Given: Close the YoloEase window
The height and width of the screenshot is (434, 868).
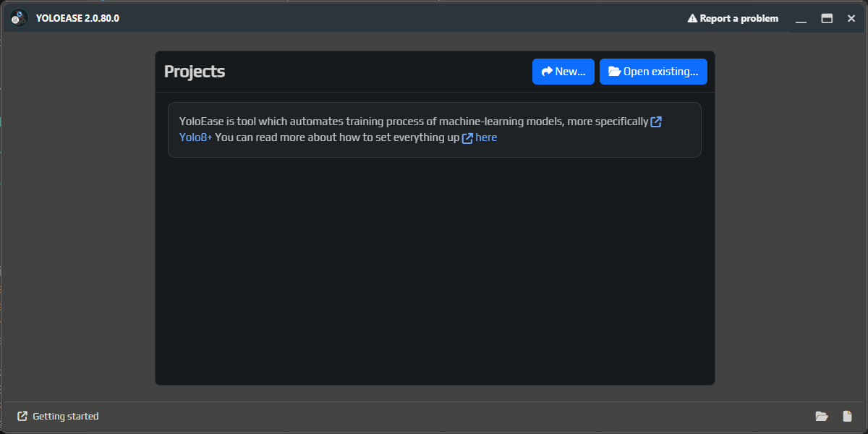Looking at the screenshot, I should (x=851, y=18).
